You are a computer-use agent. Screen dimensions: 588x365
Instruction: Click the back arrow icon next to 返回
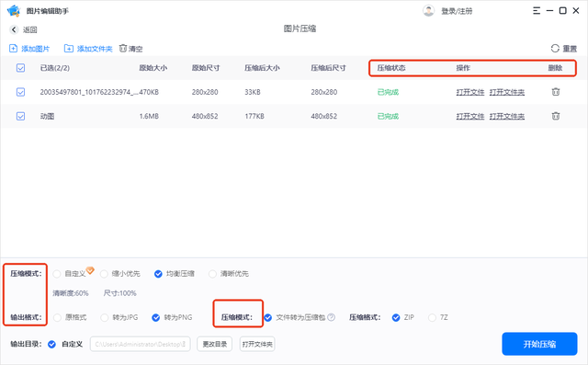pos(14,29)
